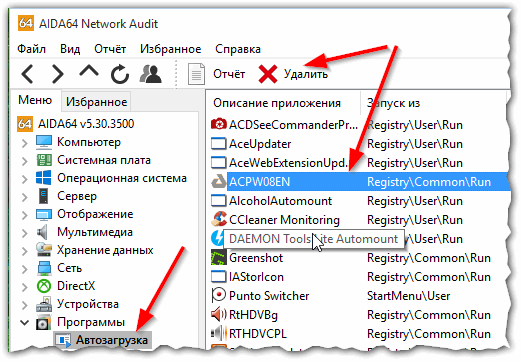Click the Back navigation arrow

27,74
